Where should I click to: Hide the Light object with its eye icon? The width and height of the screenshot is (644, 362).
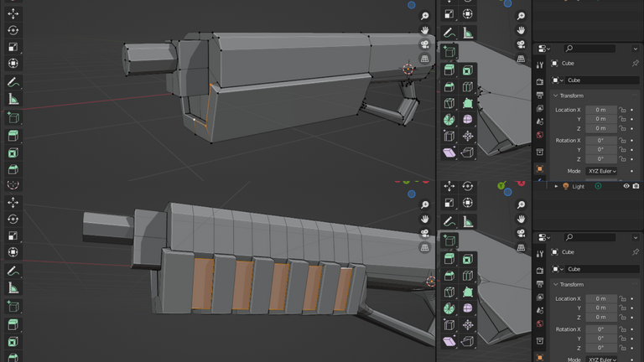click(x=626, y=186)
